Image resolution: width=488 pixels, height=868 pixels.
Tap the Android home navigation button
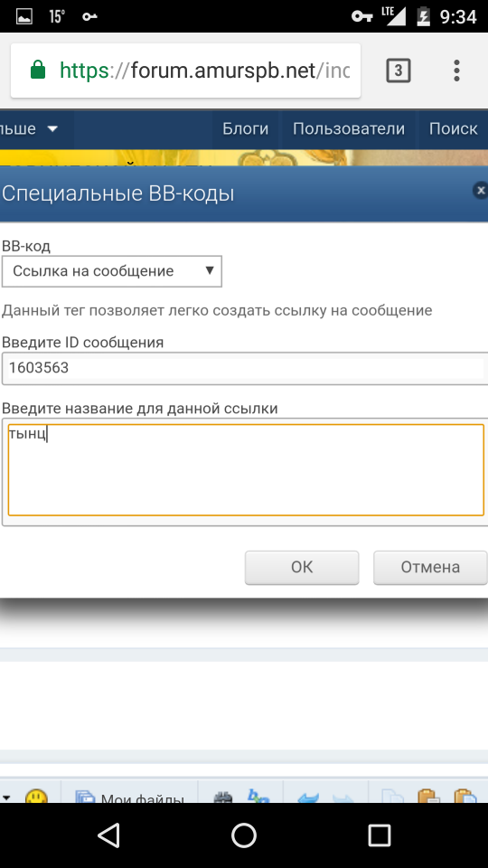[244, 835]
